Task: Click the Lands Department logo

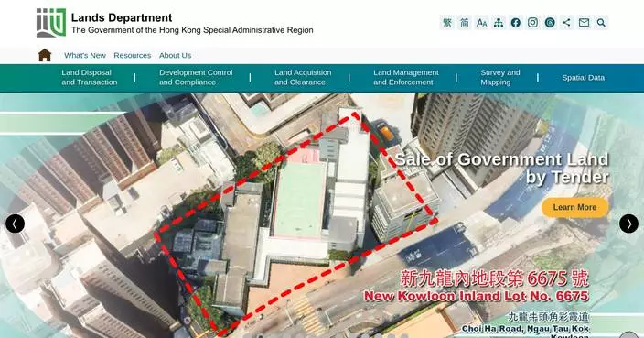Action: [51, 23]
